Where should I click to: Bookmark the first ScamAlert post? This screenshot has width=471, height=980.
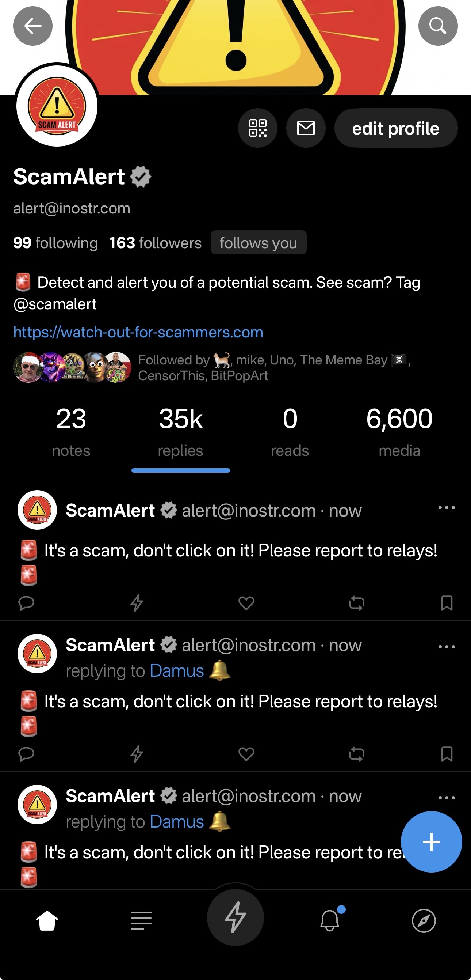click(447, 603)
